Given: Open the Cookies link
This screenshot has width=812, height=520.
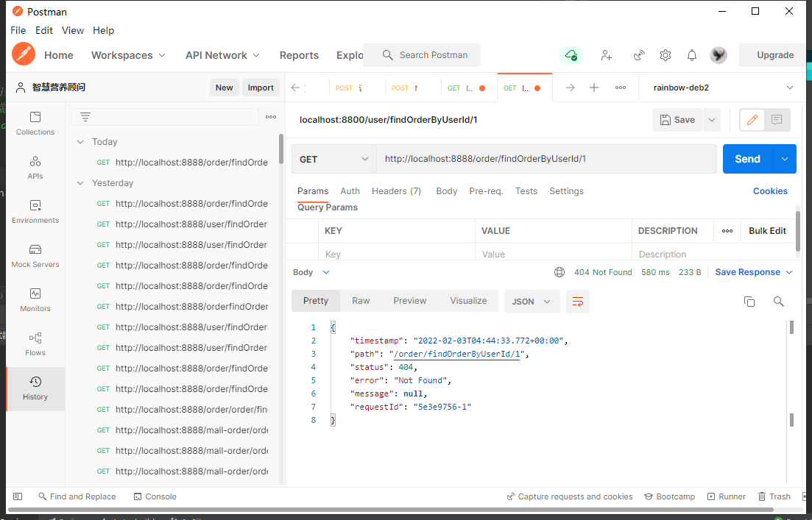Looking at the screenshot, I should pyautogui.click(x=770, y=191).
